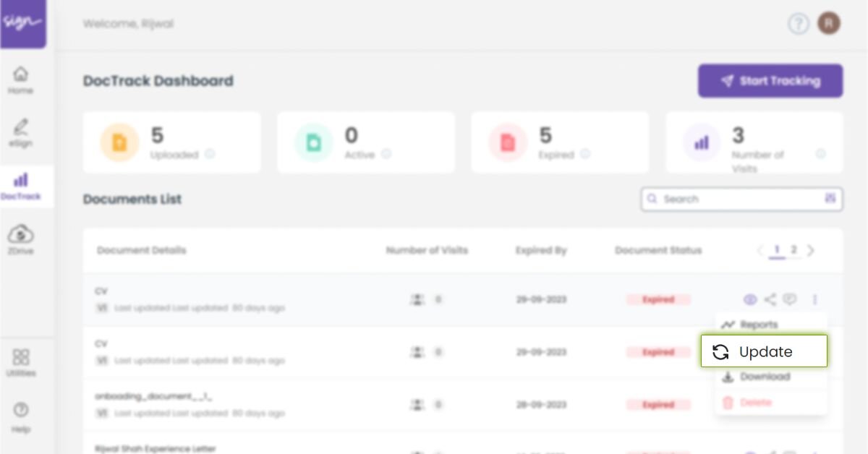The image size is (868, 454).
Task: Click the purple Sign logo
Action: tap(22, 23)
